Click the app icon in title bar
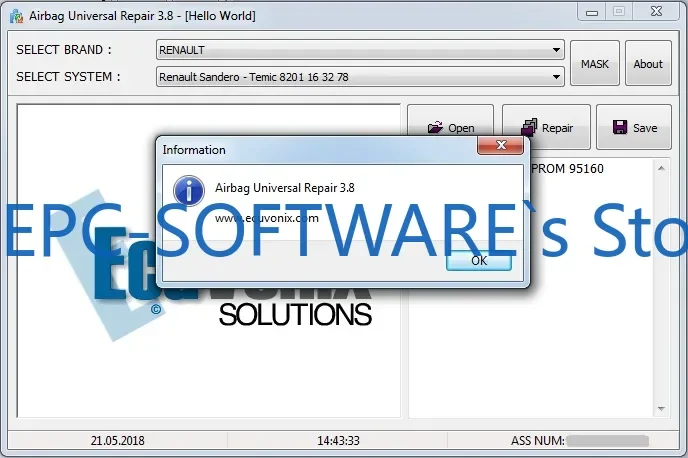 [17, 16]
